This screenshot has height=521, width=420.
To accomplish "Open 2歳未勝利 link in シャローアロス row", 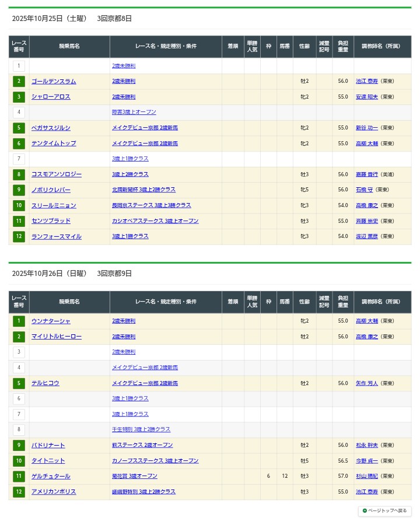I will 124,97.
